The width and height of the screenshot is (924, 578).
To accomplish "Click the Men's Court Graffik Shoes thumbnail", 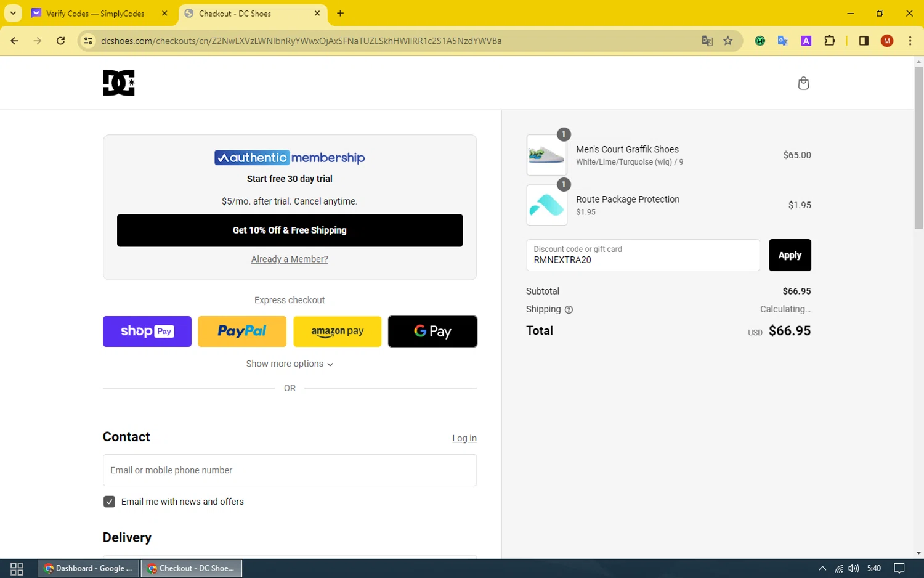I will (x=546, y=155).
